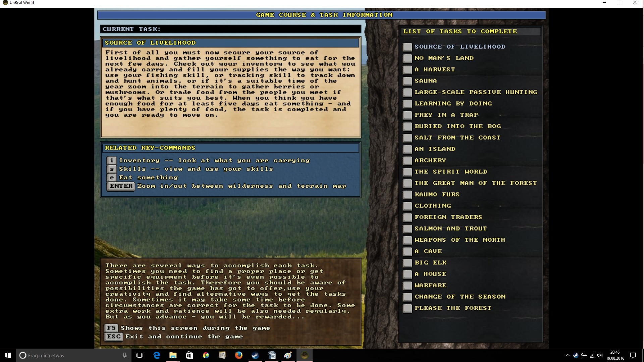Click the 'i' Inventory key icon
Viewport: 644px width, 362px height.
[x=112, y=161]
